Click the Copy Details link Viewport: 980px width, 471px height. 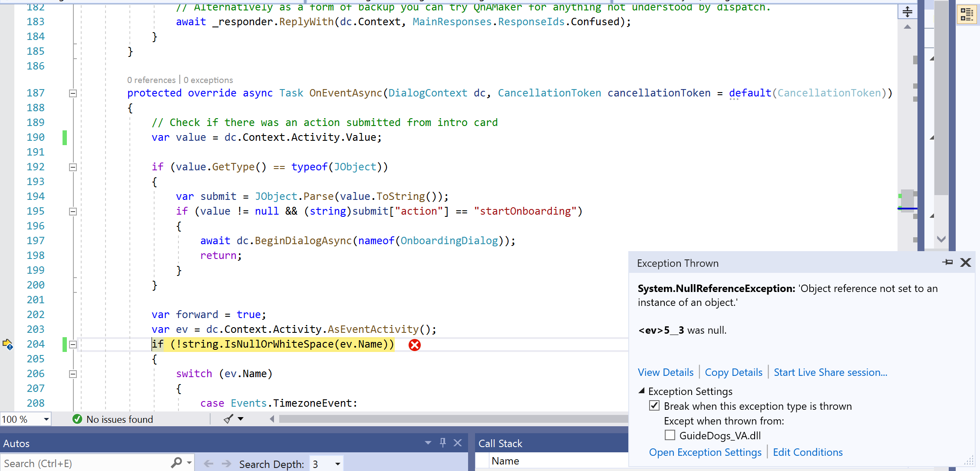point(733,372)
